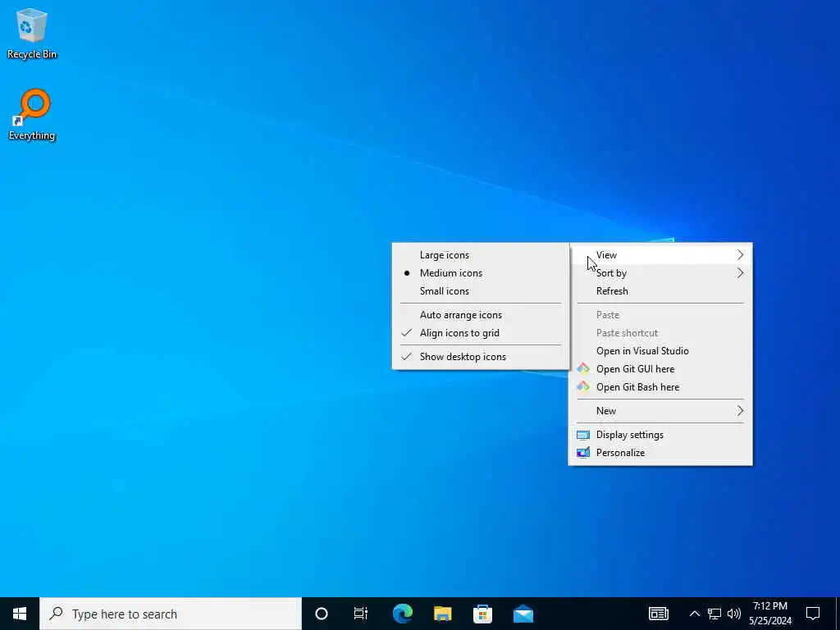Click the grayed Paste shortcut entry
The width and height of the screenshot is (840, 630).
tap(660, 333)
